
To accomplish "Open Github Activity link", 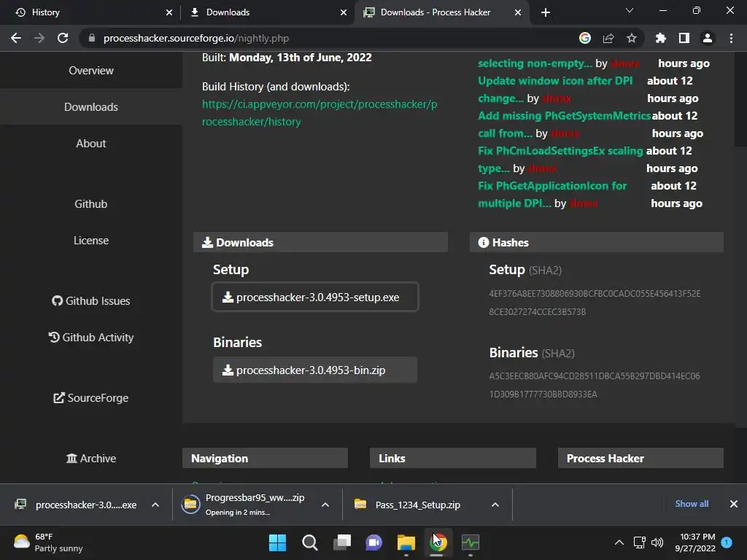I will [x=91, y=337].
